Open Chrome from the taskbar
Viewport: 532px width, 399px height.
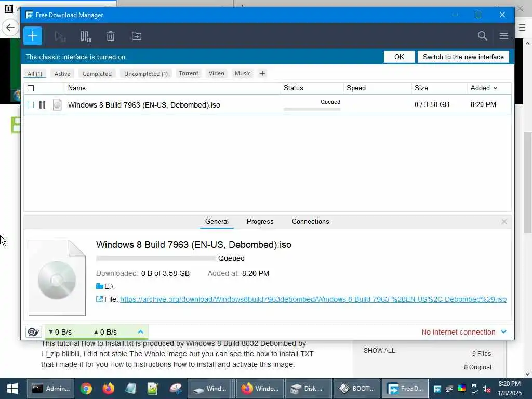pos(86,389)
